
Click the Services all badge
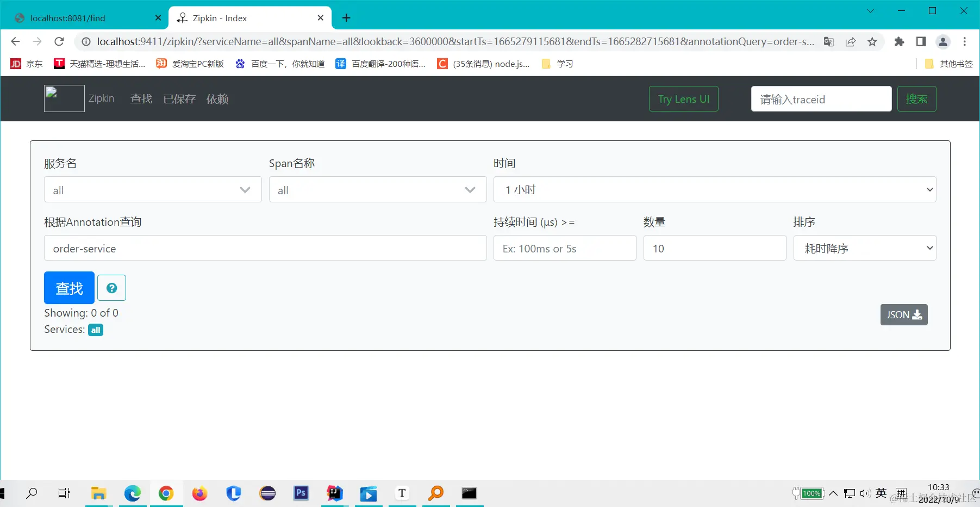coord(96,330)
